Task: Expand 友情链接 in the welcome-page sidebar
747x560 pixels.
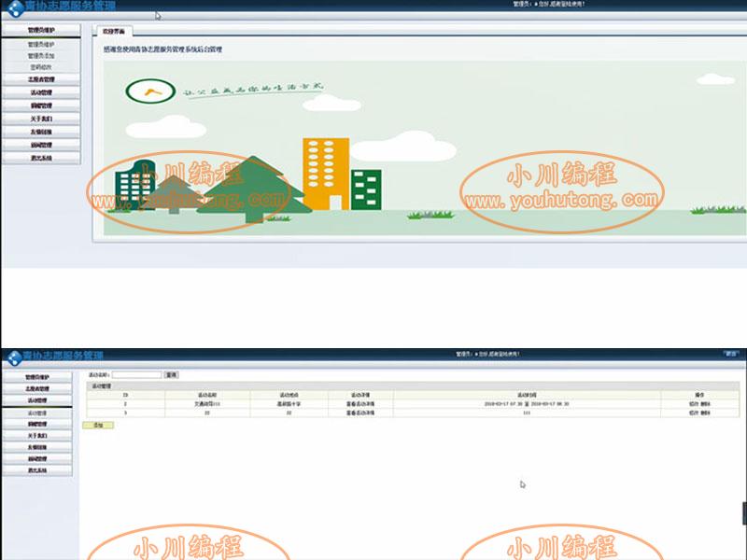Action: coord(41,132)
